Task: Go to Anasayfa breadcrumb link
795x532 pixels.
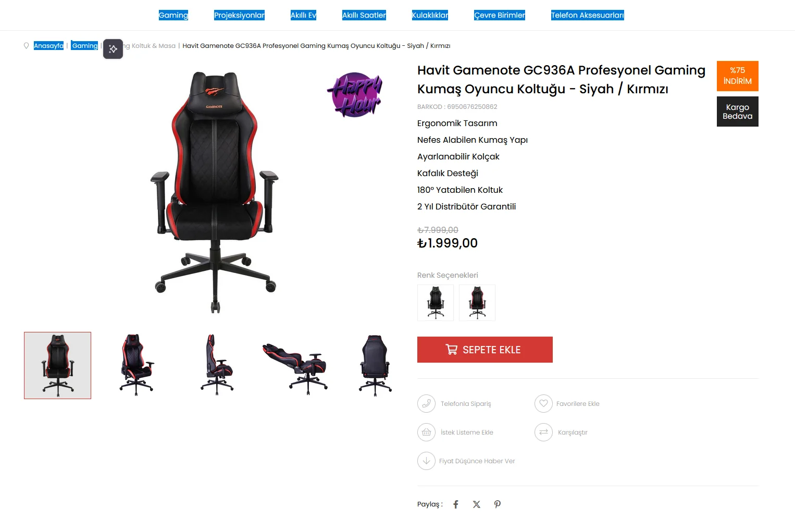Action: coord(48,46)
